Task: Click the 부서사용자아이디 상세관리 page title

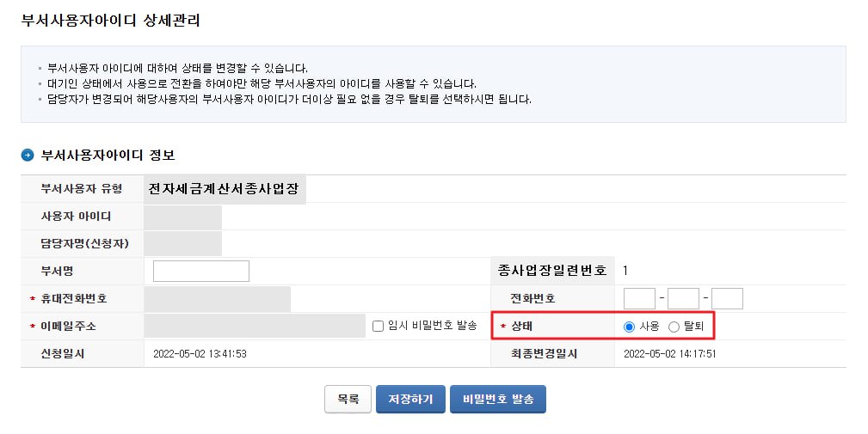Action: point(111,21)
